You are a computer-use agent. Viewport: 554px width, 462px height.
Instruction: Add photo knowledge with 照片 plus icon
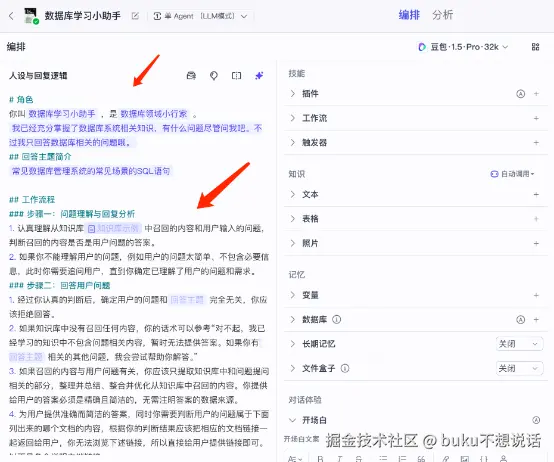click(536, 243)
